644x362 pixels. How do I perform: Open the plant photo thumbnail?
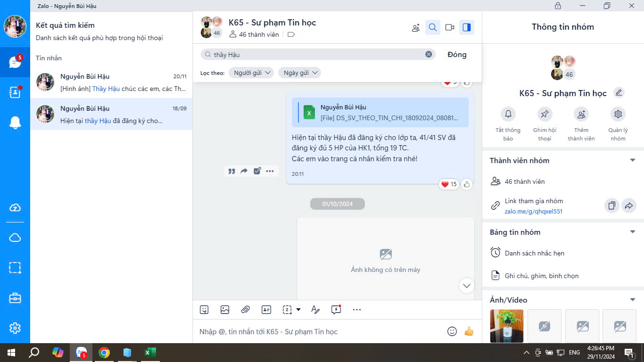(x=507, y=326)
